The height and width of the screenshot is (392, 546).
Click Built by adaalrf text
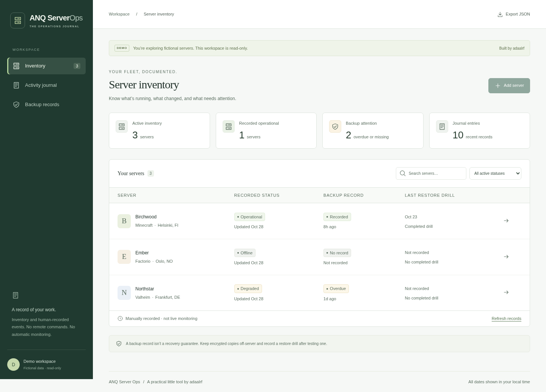(x=512, y=48)
